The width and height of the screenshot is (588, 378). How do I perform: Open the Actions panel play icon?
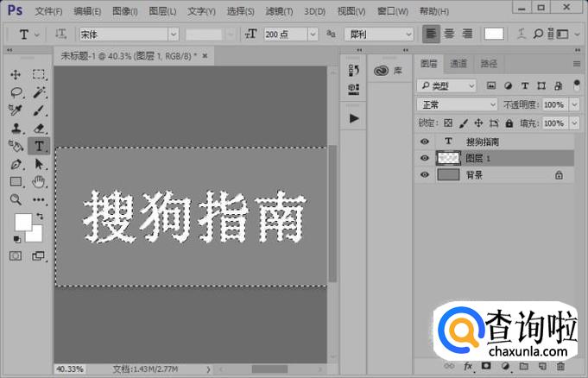[x=354, y=118]
